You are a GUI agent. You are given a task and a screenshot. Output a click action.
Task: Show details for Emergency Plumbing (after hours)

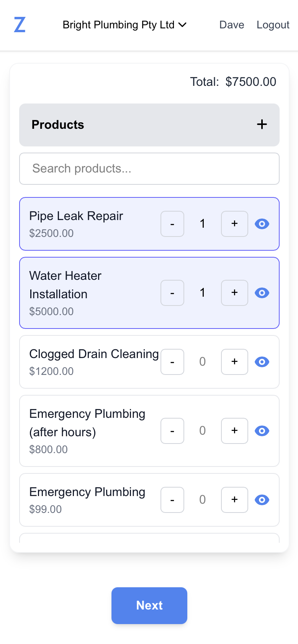pos(262,431)
